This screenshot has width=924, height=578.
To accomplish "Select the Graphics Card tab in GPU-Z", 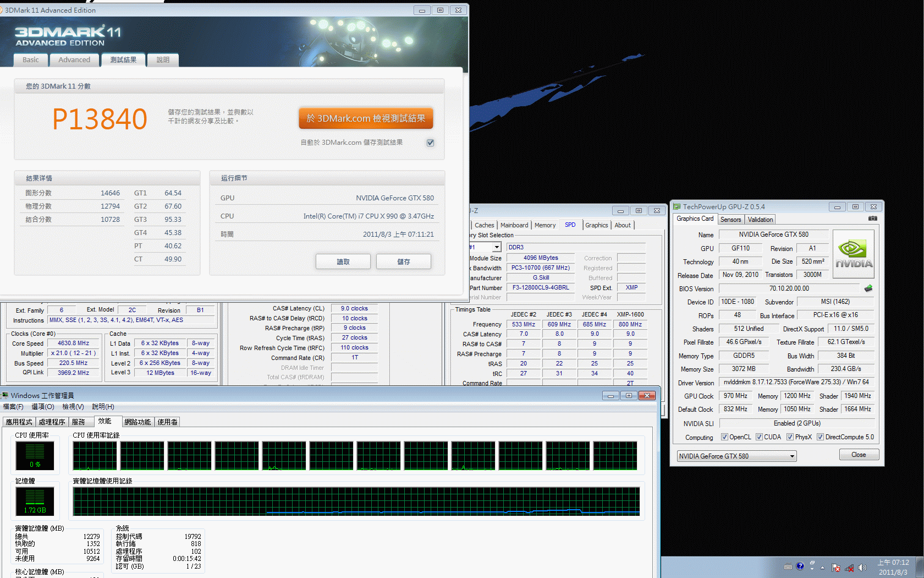I will click(x=695, y=219).
